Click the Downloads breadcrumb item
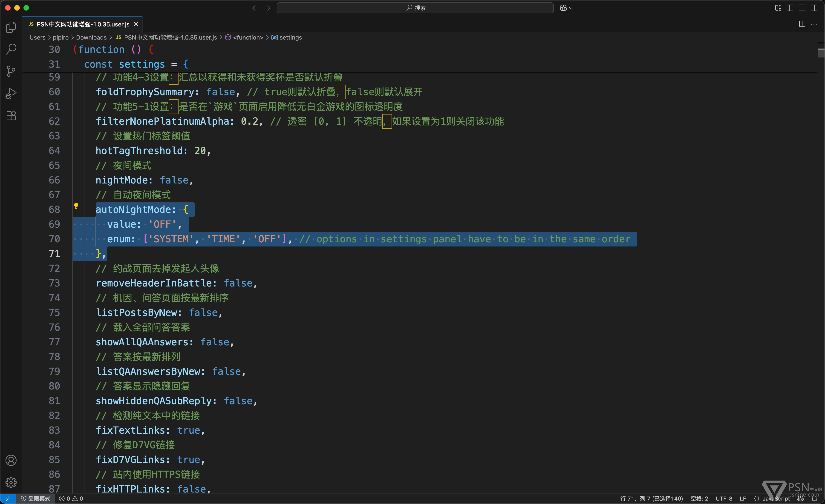The height and width of the screenshot is (504, 825). (x=91, y=37)
